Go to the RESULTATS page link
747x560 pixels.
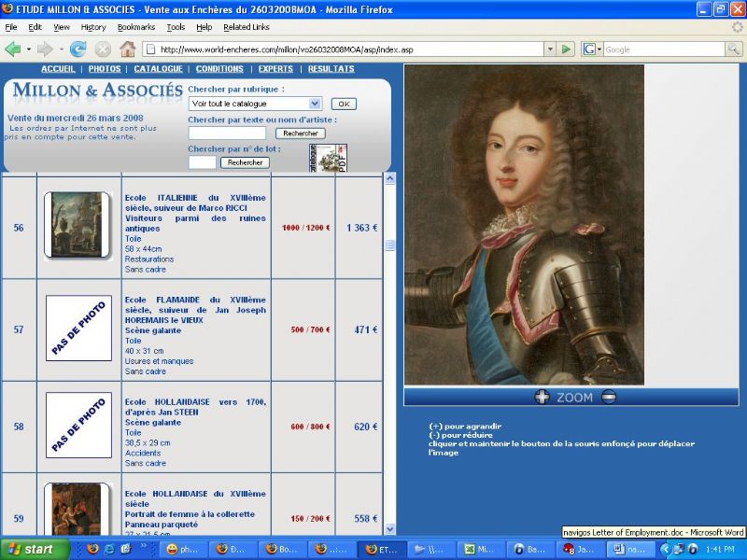(331, 69)
